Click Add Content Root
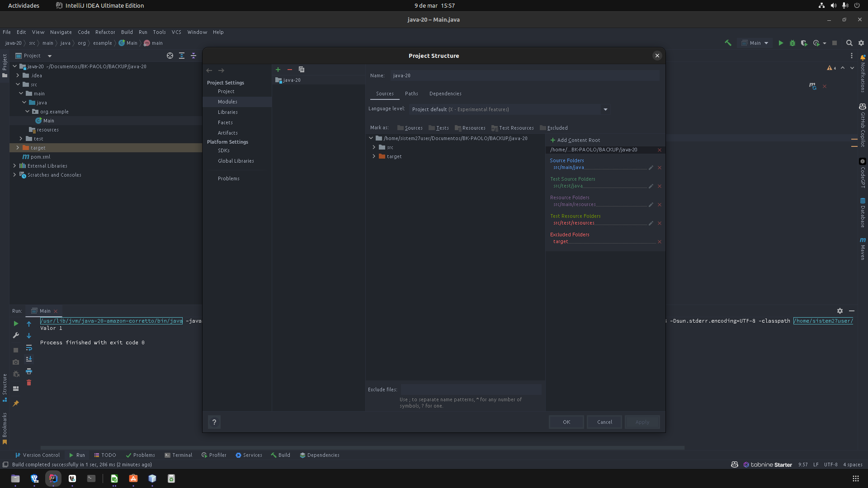Screen dimensions: 868x488 [x=575, y=140]
